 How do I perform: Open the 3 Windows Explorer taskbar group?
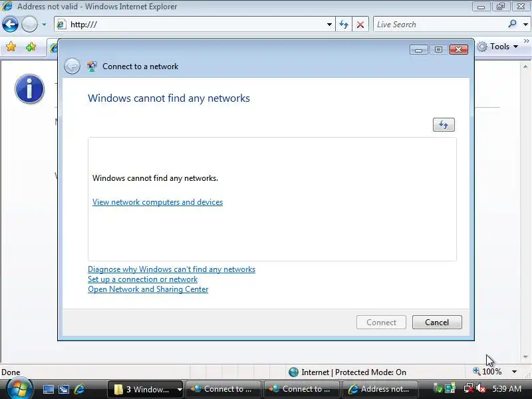click(x=146, y=389)
